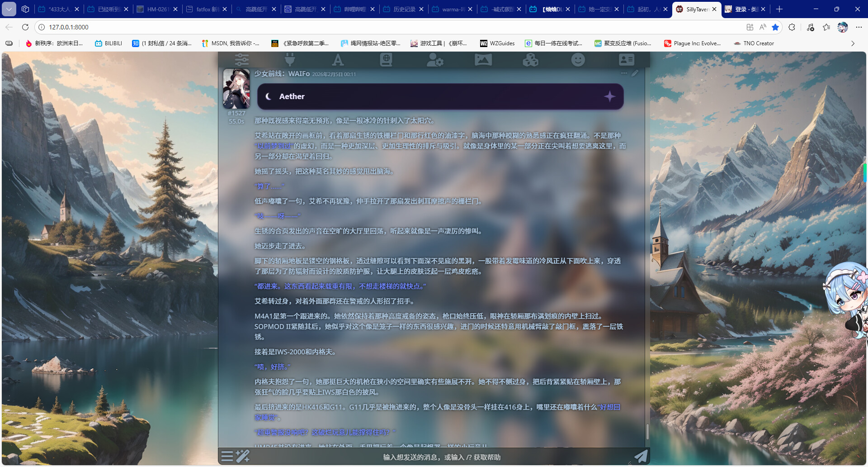The height and width of the screenshot is (467, 868).
Task: Open the 每日一练在线考试 bookmark
Action: (554, 43)
